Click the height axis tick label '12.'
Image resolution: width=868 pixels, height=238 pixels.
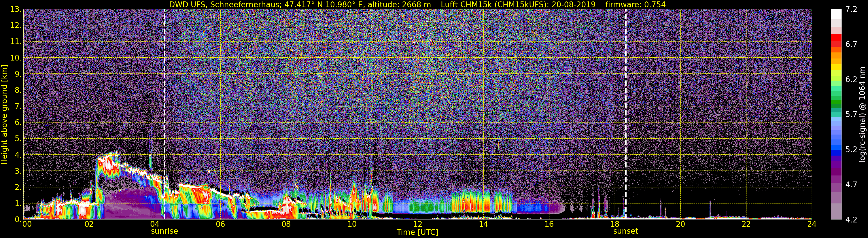point(16,25)
